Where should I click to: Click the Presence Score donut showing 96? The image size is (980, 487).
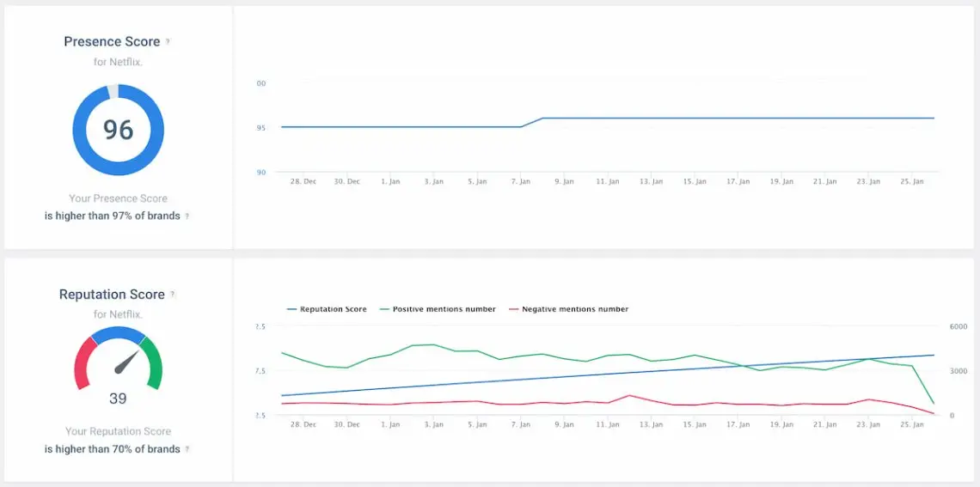click(118, 130)
